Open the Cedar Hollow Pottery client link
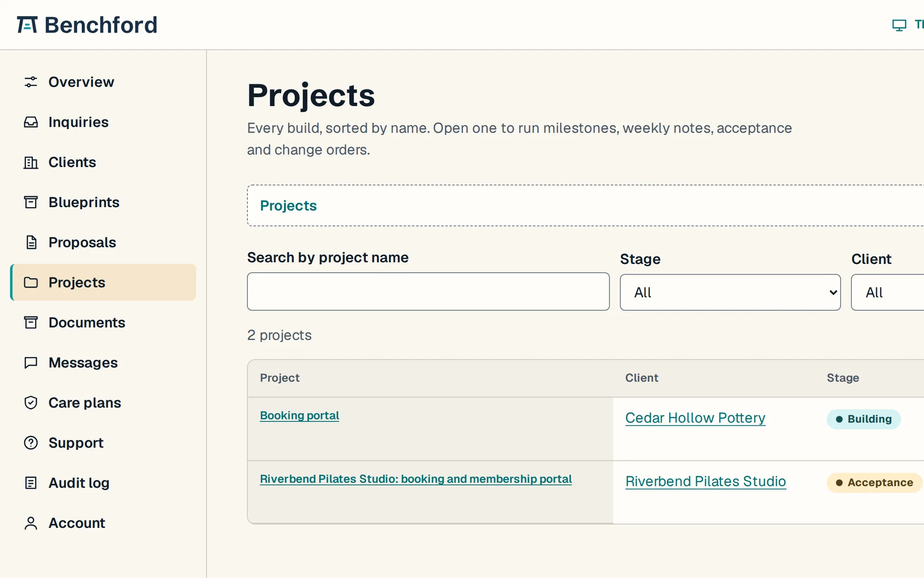 click(695, 418)
